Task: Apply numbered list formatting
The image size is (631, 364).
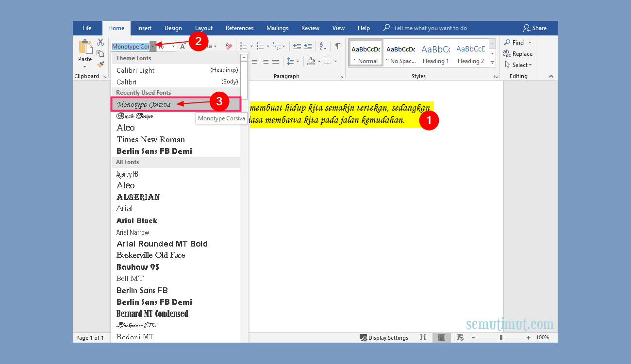Action: (x=260, y=46)
